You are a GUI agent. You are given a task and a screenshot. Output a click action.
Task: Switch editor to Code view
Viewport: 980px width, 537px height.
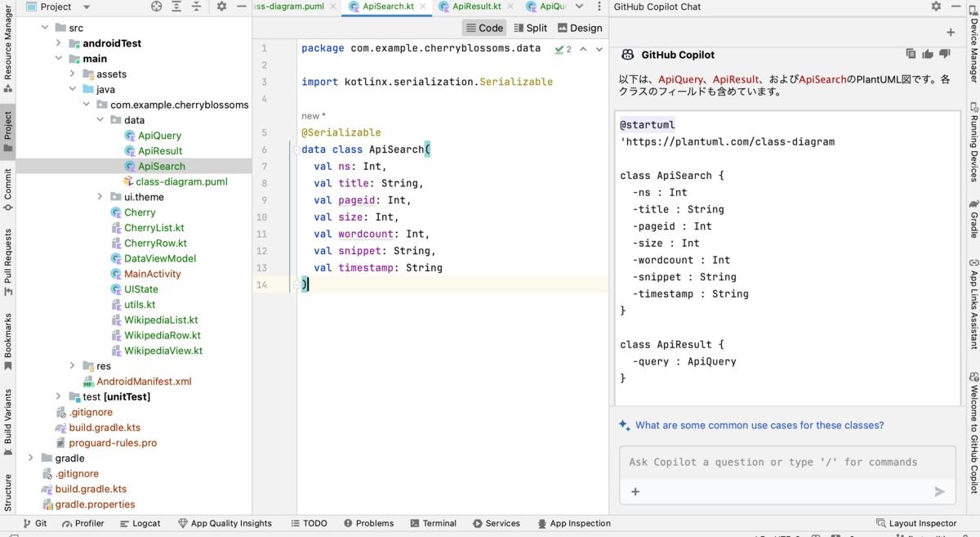coord(484,28)
